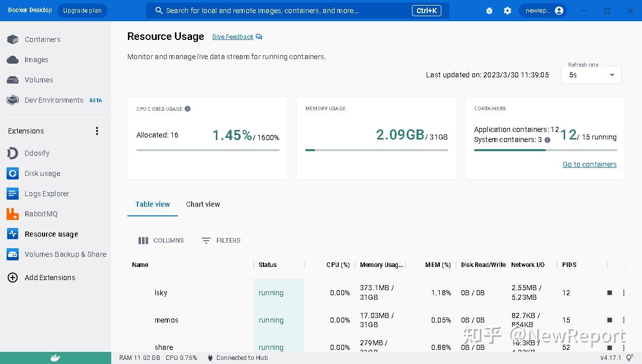This screenshot has height=364, width=642.
Task: Open the Logs Explorer extension
Action: (47, 194)
